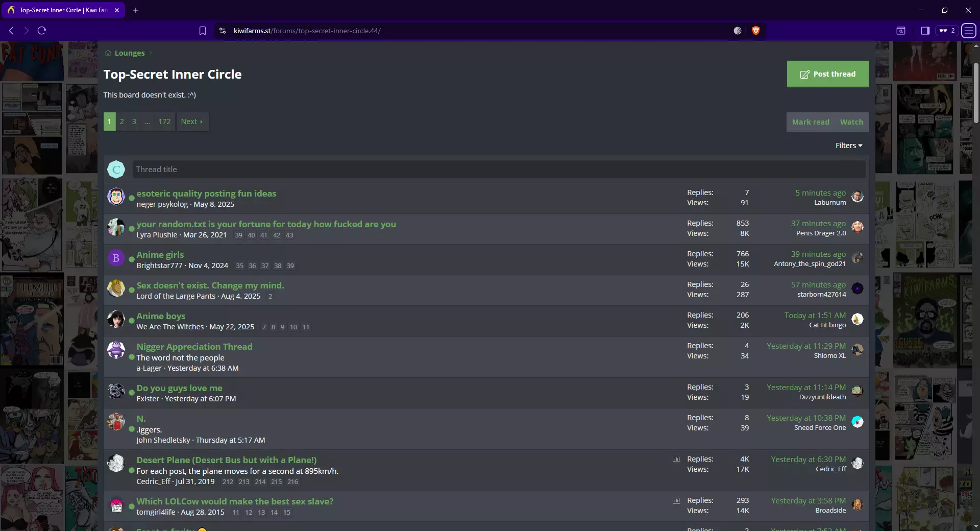Go to page 39 of Anime girls
Screen dimensions: 980x531
[290, 266]
